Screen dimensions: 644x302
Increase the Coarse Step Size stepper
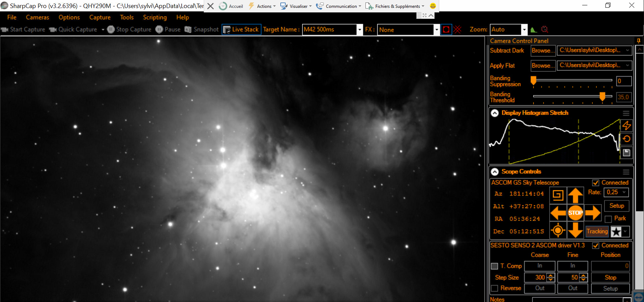[551, 275]
